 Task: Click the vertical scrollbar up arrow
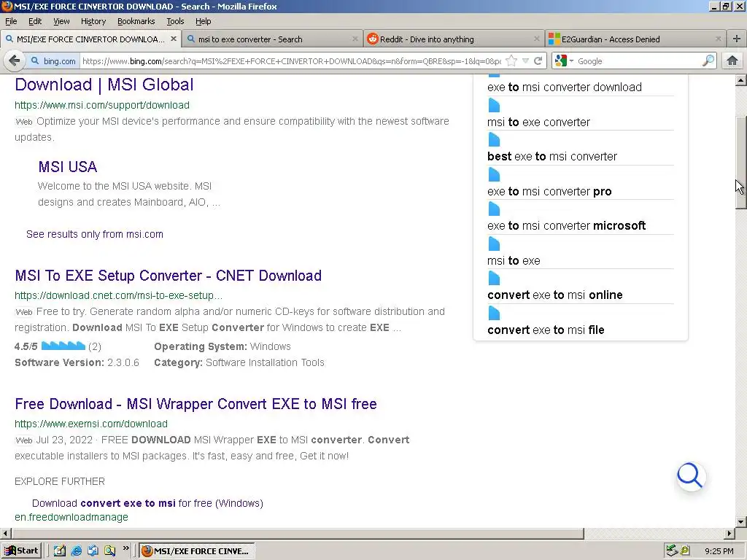[741, 80]
